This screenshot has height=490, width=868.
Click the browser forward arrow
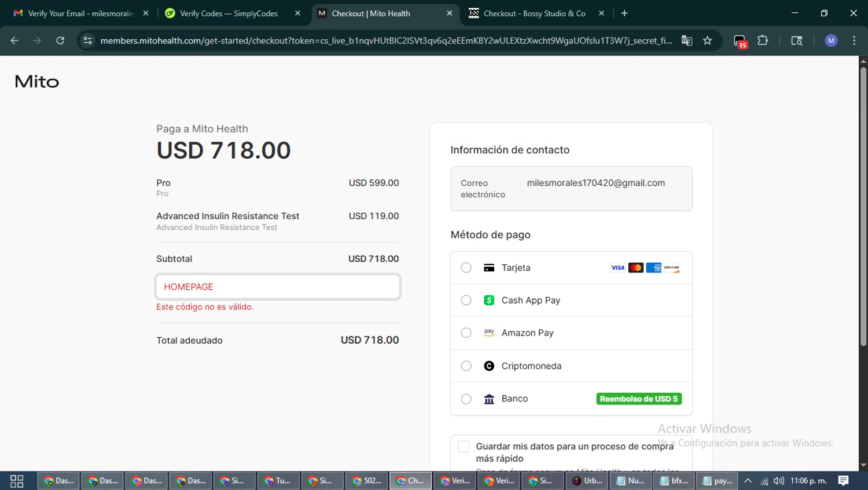coord(37,40)
